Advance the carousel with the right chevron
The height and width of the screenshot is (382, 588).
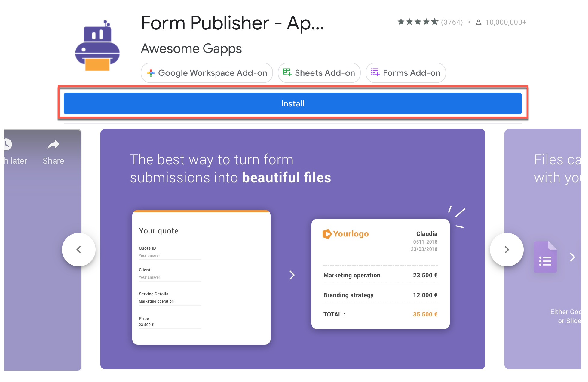507,249
